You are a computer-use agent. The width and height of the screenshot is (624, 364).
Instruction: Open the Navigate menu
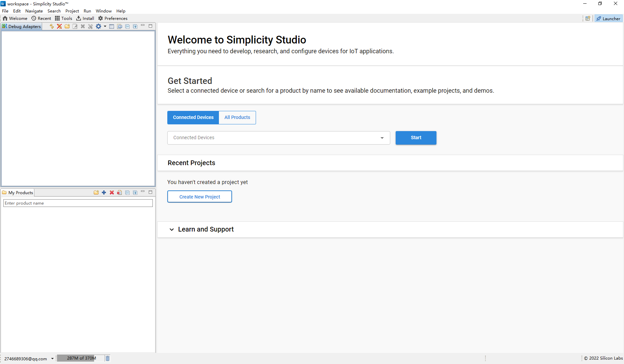click(34, 11)
